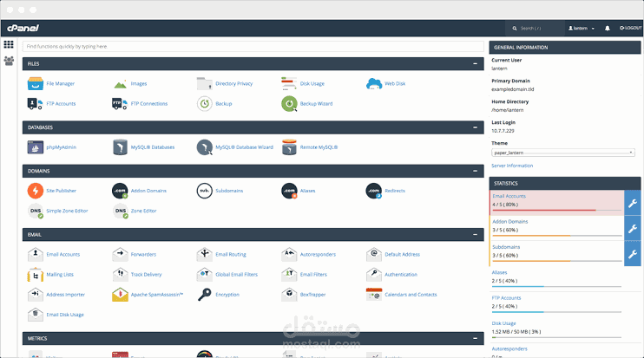The image size is (644, 358).
Task: Open the Site Publisher icon
Action: tap(36, 191)
